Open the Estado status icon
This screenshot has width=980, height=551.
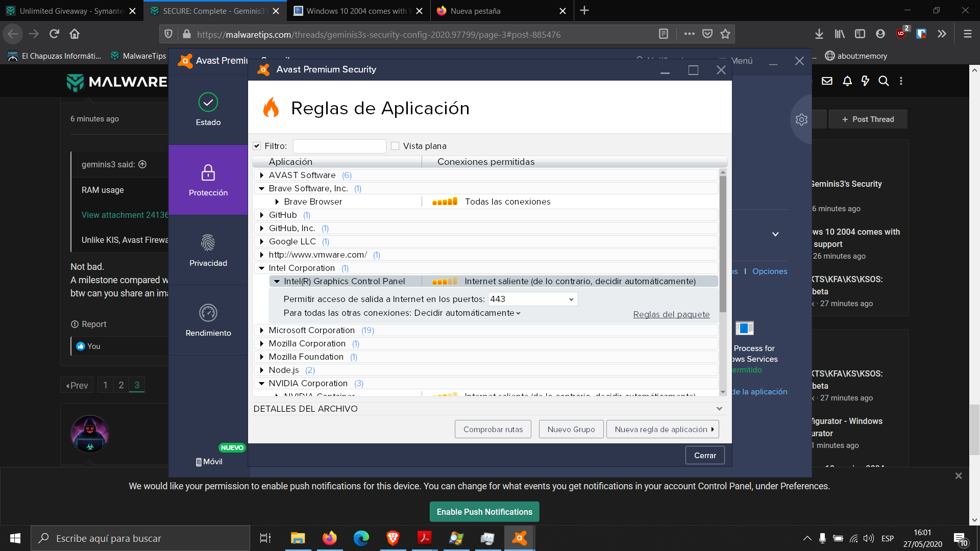coord(208,103)
